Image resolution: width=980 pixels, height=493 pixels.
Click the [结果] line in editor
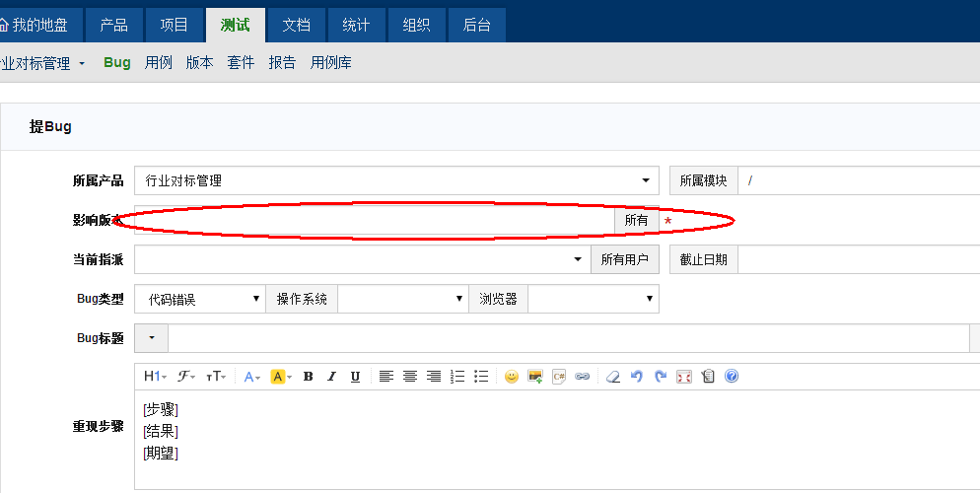click(161, 431)
